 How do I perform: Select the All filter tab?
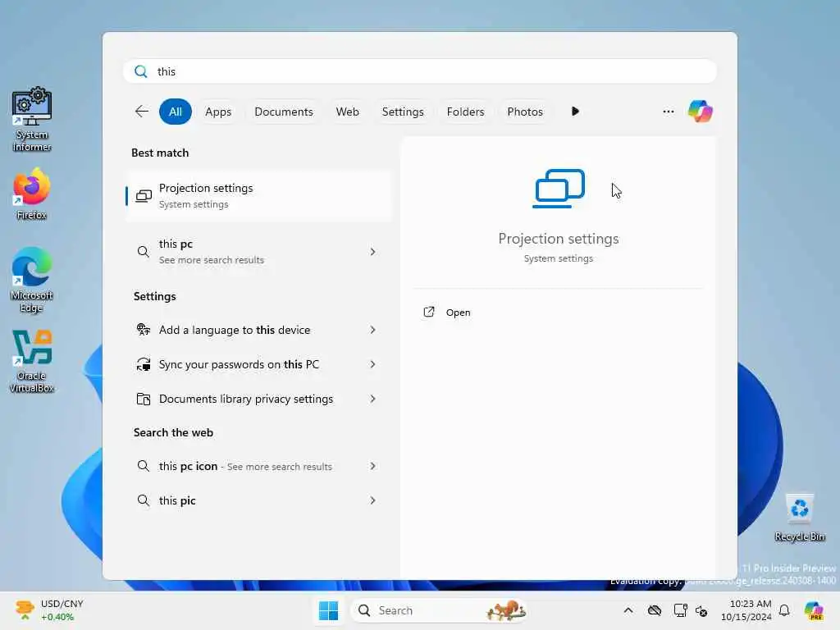[x=176, y=112]
